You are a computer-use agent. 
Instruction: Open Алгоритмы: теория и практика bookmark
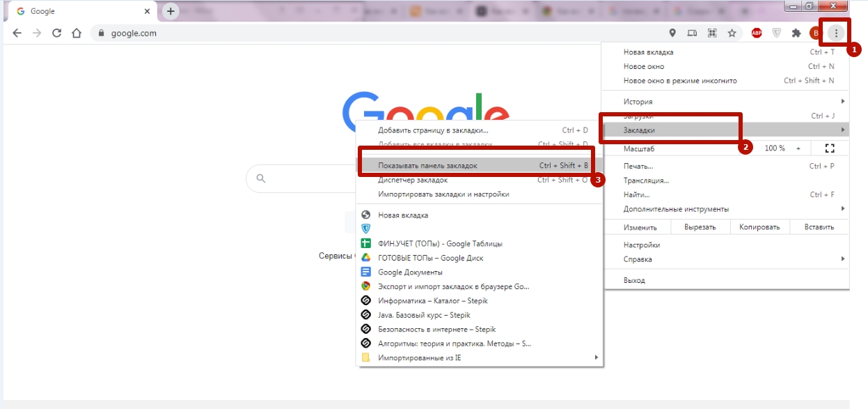click(x=480, y=344)
